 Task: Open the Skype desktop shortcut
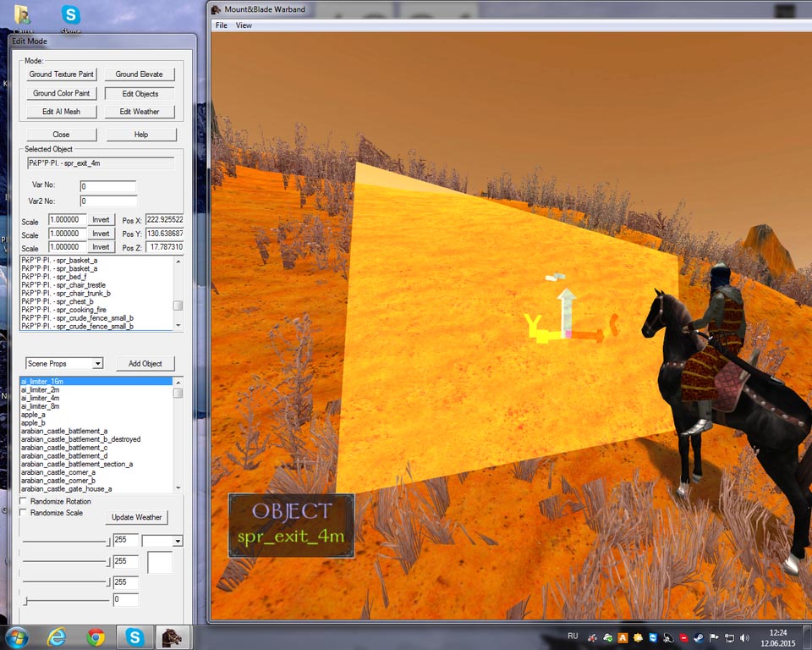[x=71, y=17]
